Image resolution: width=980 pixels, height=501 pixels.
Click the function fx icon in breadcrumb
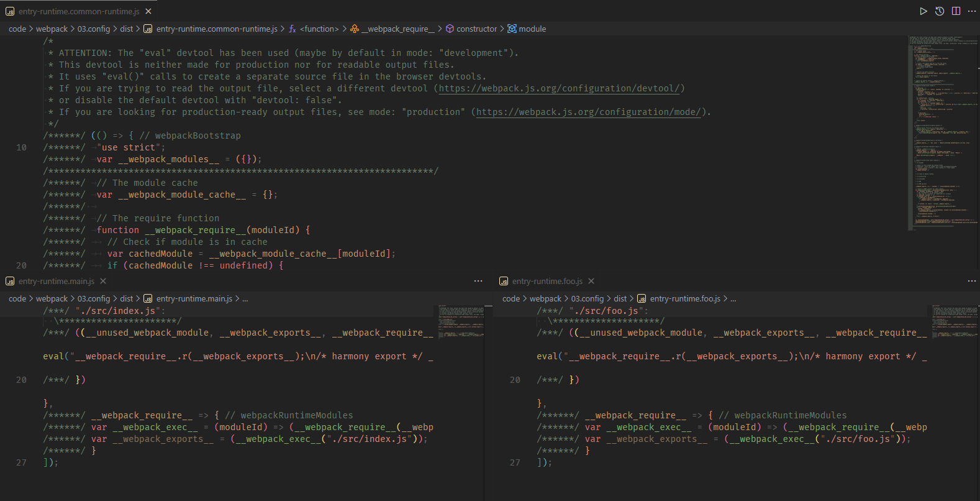point(293,29)
